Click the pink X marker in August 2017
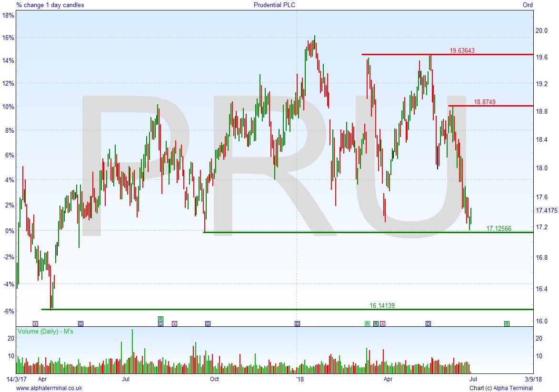Image resolution: width=559 pixels, height=392 pixels. (x=174, y=323)
